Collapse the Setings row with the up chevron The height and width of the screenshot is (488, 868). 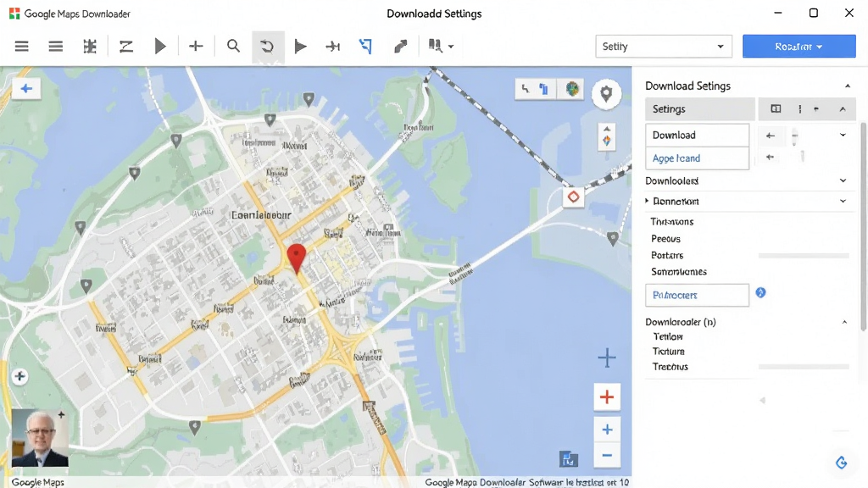(x=843, y=109)
